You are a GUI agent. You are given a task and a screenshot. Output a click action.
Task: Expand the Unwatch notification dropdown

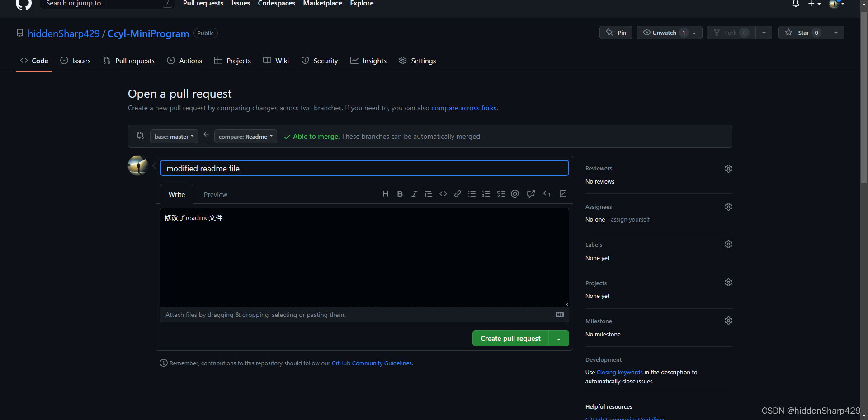(669, 33)
